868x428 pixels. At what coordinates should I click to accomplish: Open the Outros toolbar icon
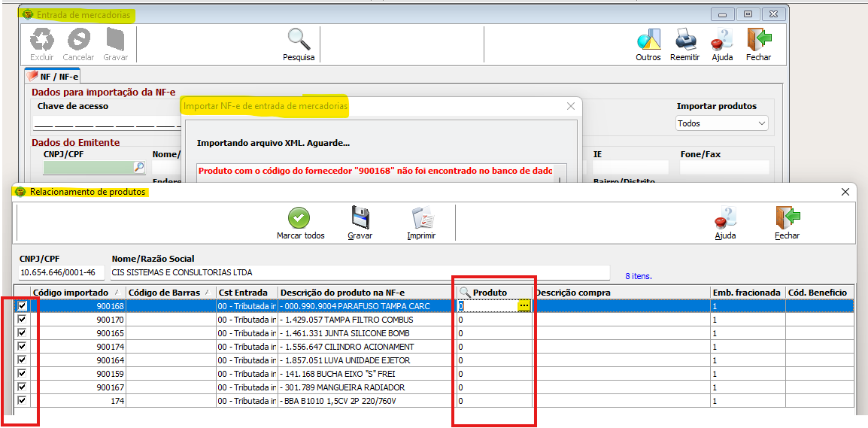pos(648,39)
